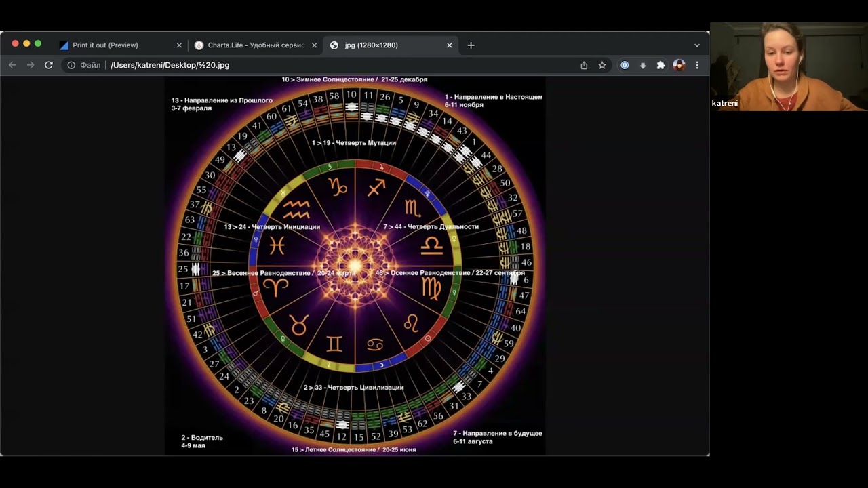868x488 pixels.
Task: Click the Scorpio zodiac symbol
Action: click(x=413, y=207)
